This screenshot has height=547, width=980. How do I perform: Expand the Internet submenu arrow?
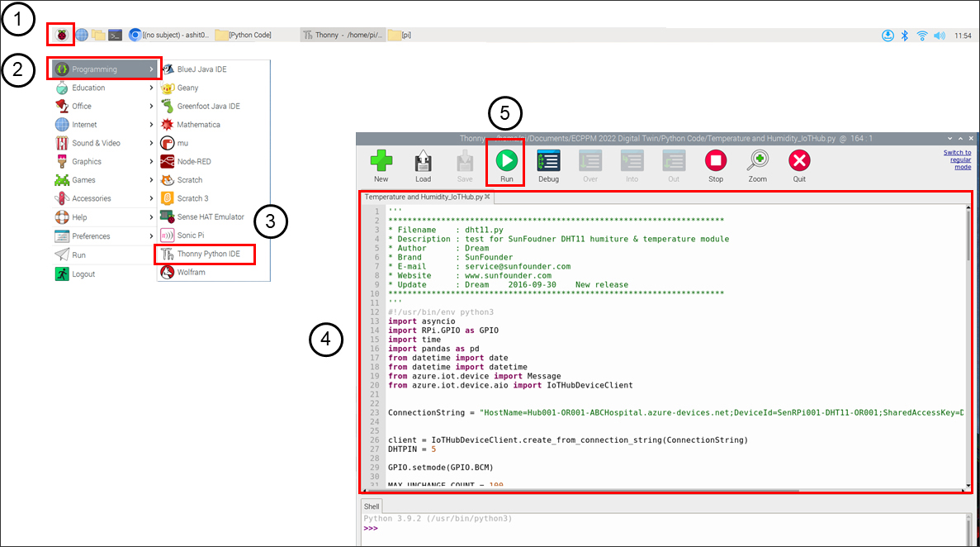tap(151, 125)
